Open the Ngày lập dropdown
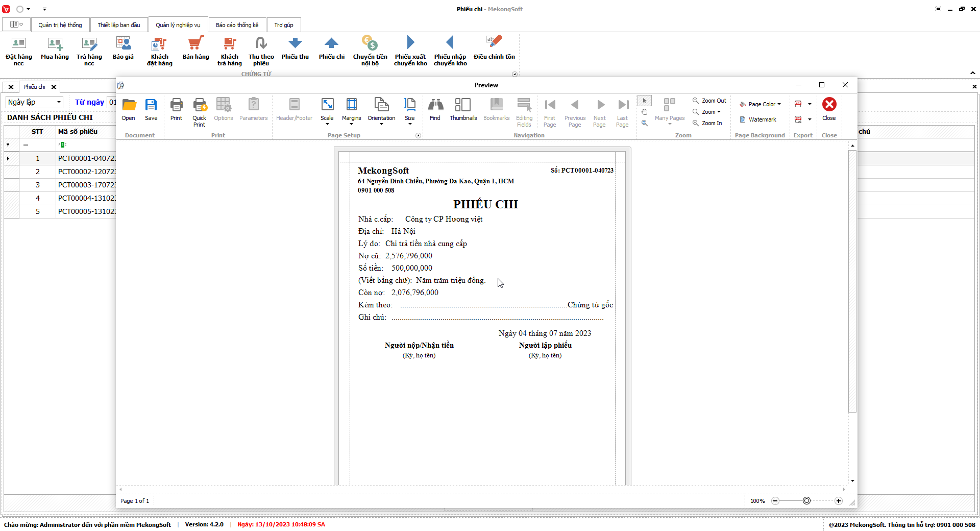 click(x=34, y=102)
